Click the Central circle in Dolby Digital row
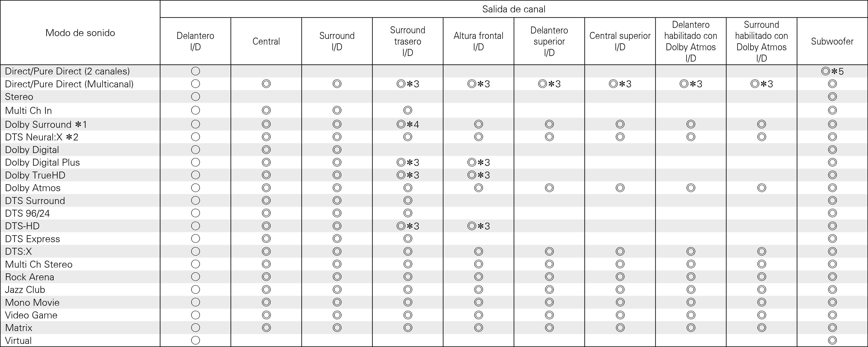Image resolution: width=868 pixels, height=347 pixels. (266, 150)
